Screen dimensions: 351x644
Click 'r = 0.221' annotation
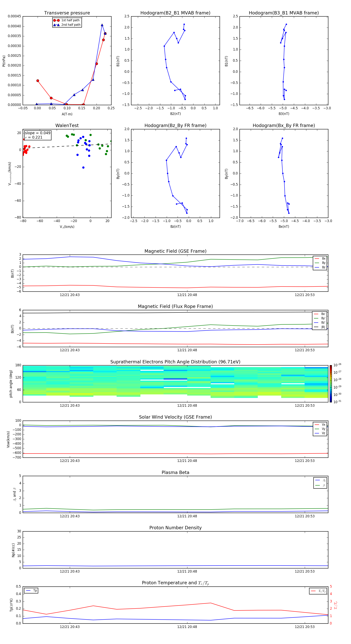tap(34, 137)
